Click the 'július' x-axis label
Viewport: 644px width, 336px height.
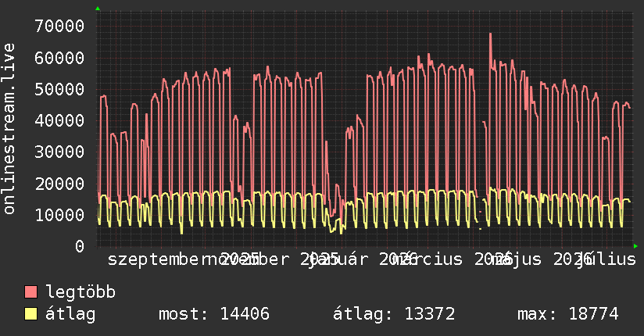(606, 259)
